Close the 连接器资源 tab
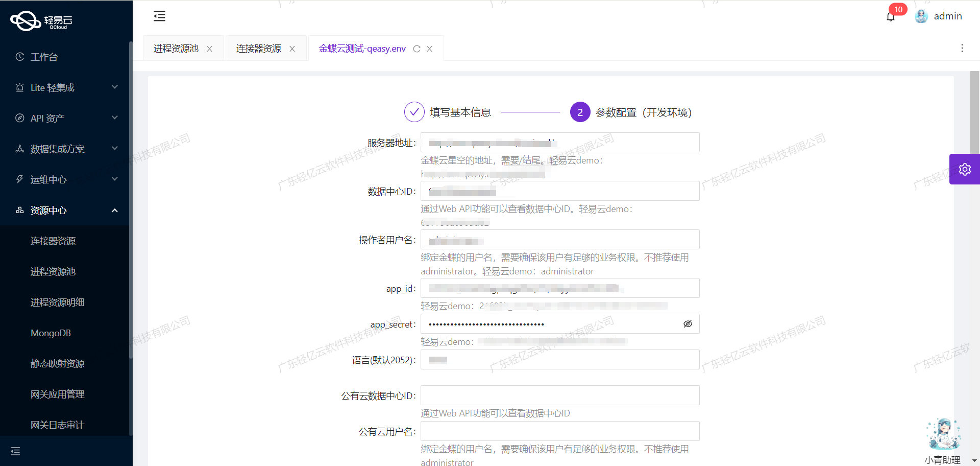This screenshot has height=466, width=980. [292, 49]
